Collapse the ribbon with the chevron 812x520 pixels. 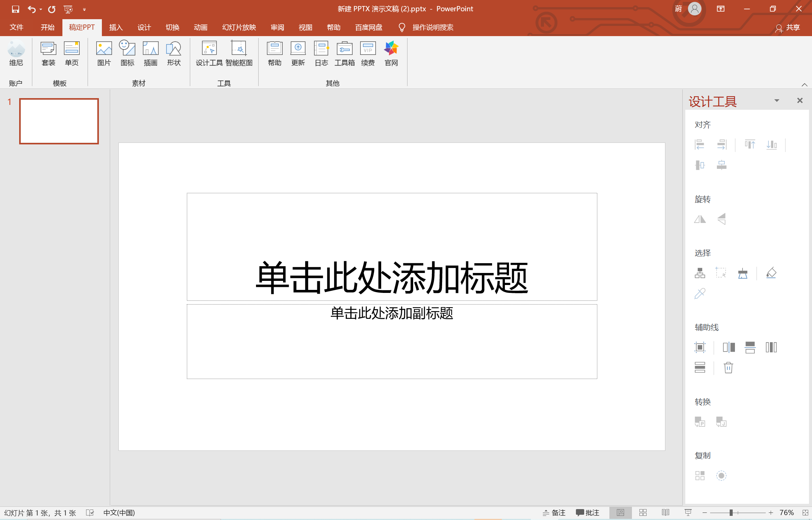point(804,85)
